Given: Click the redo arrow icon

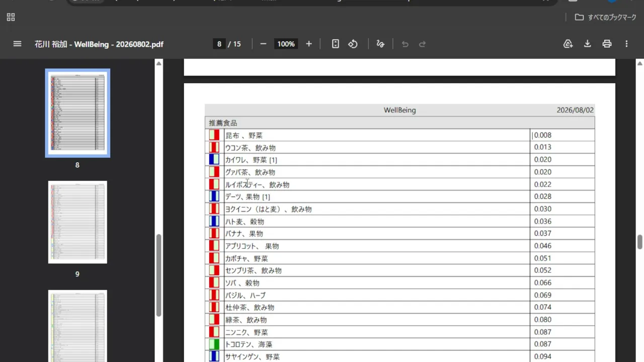Looking at the screenshot, I should coord(423,44).
